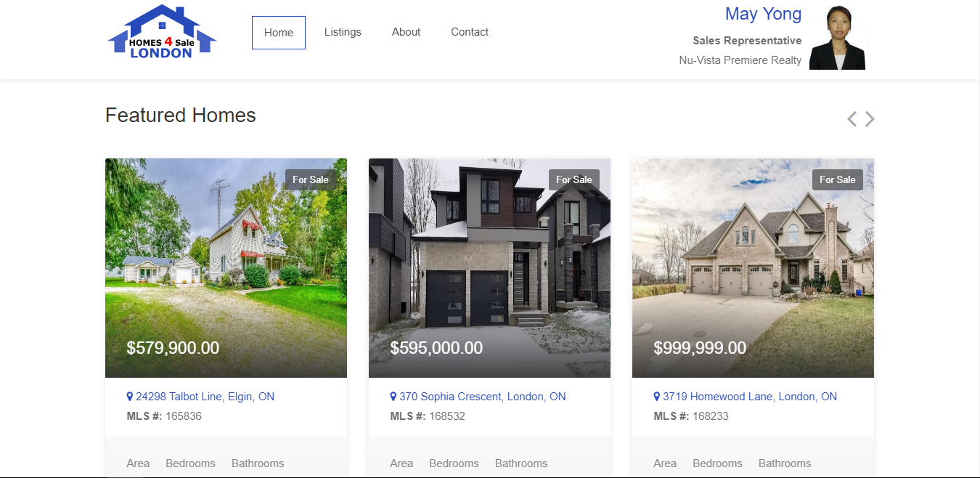Open the Listings menu item

[343, 32]
